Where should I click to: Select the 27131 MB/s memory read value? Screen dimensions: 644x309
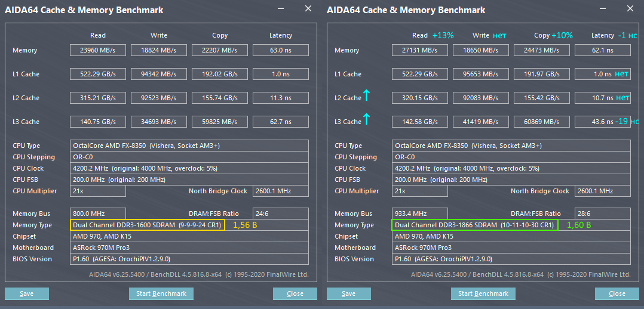tap(420, 50)
